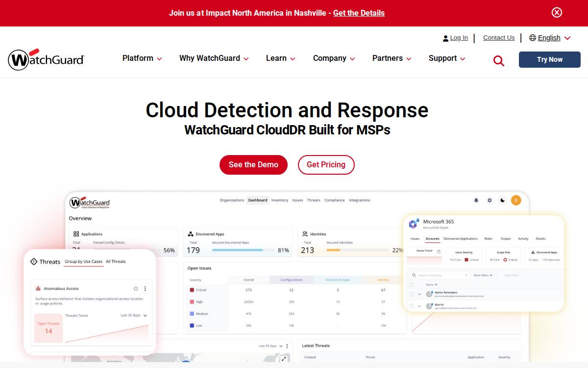This screenshot has width=588, height=368.
Task: Click the Critical severity color swatch
Action: [192, 290]
